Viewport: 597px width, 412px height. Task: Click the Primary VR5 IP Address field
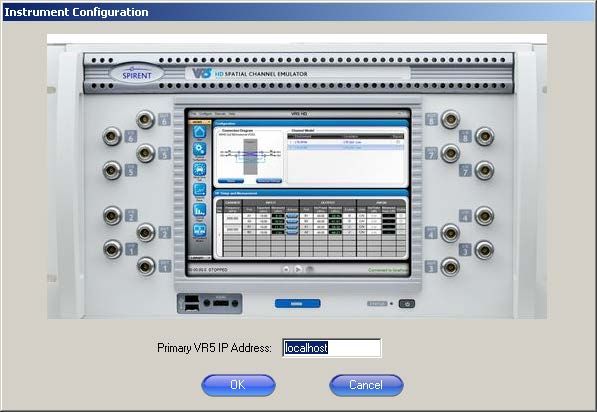coord(332,348)
